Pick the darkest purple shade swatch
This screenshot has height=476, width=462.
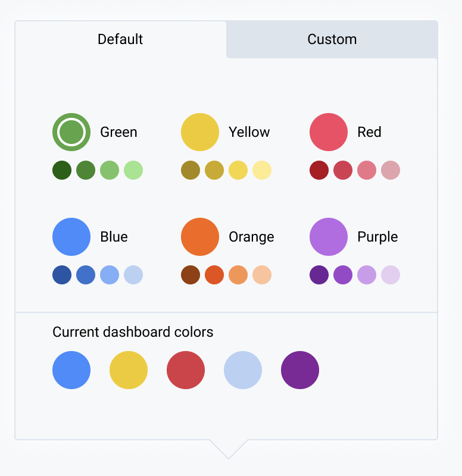pos(319,275)
